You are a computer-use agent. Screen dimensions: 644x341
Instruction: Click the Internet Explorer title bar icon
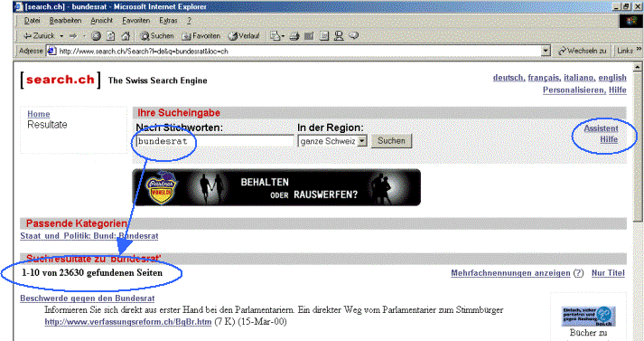[18, 6]
